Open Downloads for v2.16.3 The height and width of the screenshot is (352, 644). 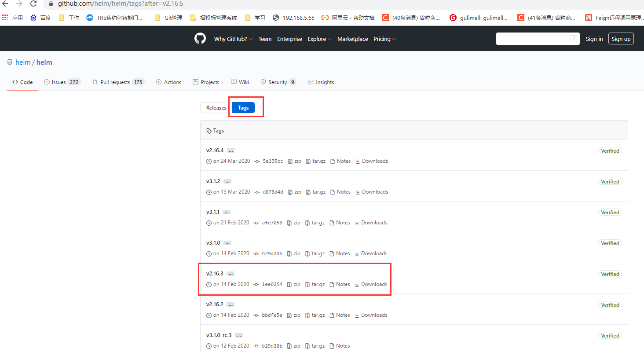(x=371, y=284)
